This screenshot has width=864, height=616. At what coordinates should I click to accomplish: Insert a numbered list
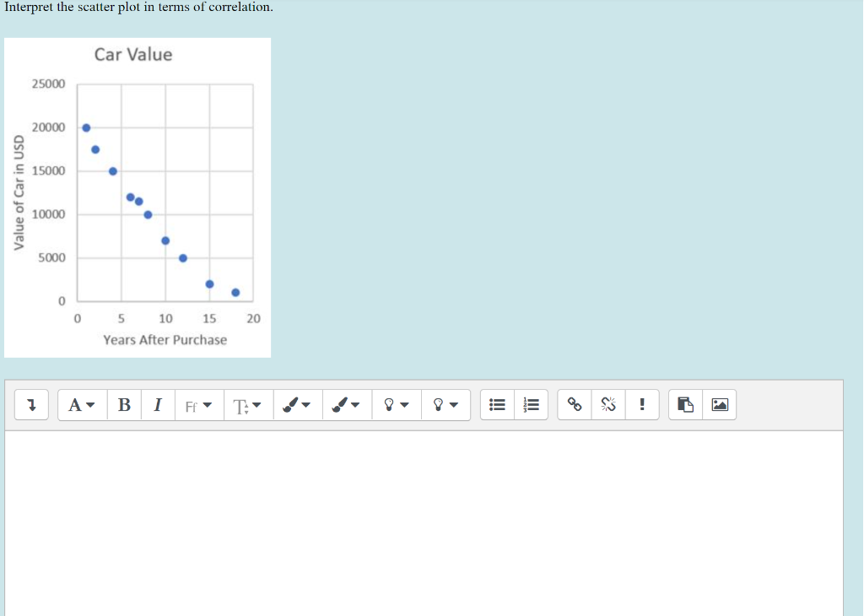(x=531, y=404)
